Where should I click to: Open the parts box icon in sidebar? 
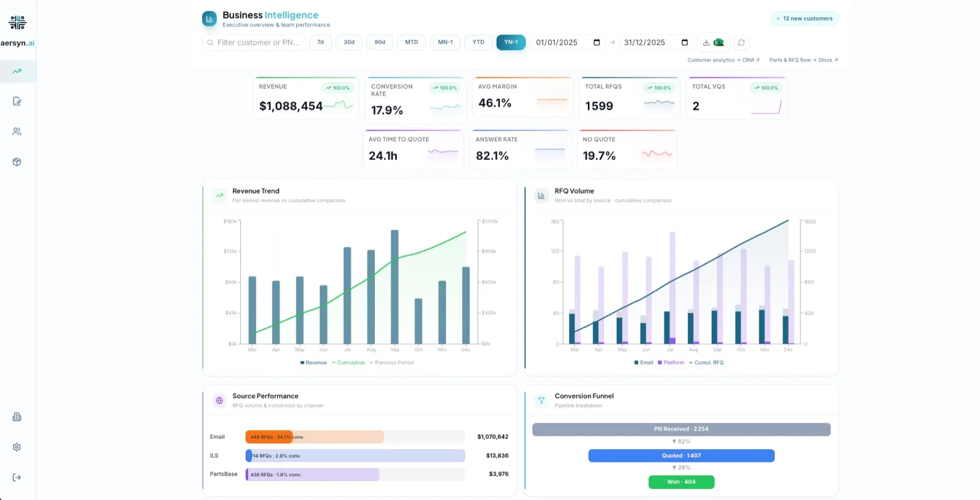pyautogui.click(x=17, y=162)
